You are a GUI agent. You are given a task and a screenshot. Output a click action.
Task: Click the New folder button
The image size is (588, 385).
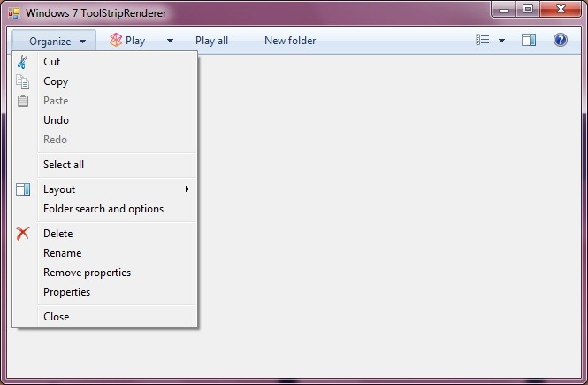[290, 41]
